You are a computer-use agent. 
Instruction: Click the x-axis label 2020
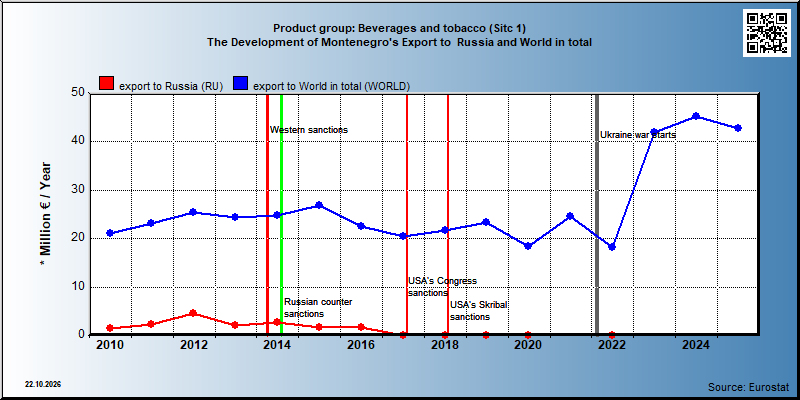[528, 346]
